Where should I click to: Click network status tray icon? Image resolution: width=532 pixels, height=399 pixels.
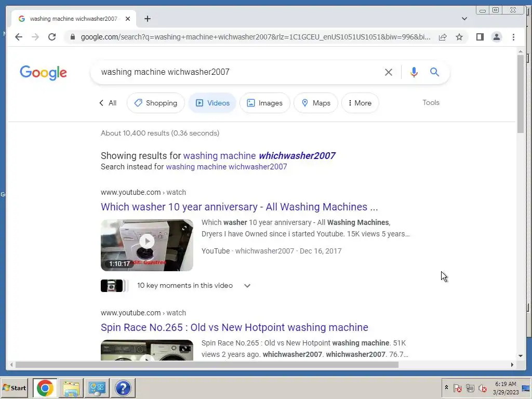470,388
